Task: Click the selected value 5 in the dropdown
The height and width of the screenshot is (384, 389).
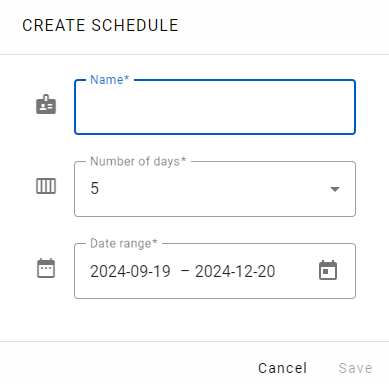Action: [x=95, y=188]
